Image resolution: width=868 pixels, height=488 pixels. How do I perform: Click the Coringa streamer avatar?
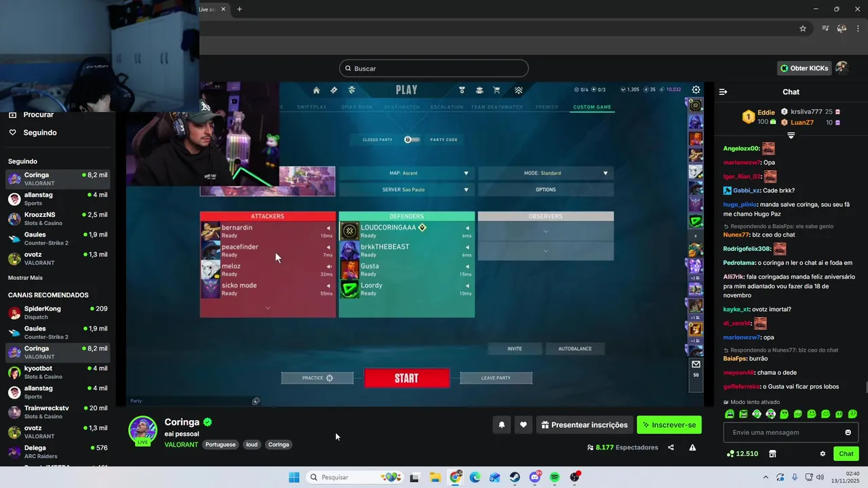(x=143, y=430)
